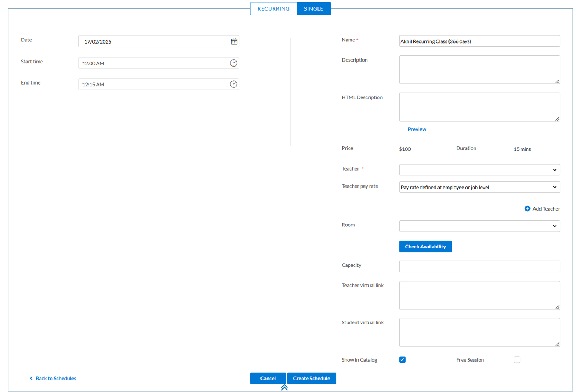Enable the Free Session checkbox
The height and width of the screenshot is (392, 584).
click(x=517, y=360)
